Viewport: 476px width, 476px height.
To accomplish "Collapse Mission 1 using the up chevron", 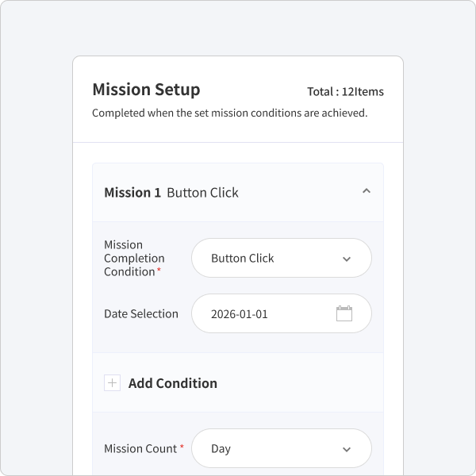I will (367, 191).
